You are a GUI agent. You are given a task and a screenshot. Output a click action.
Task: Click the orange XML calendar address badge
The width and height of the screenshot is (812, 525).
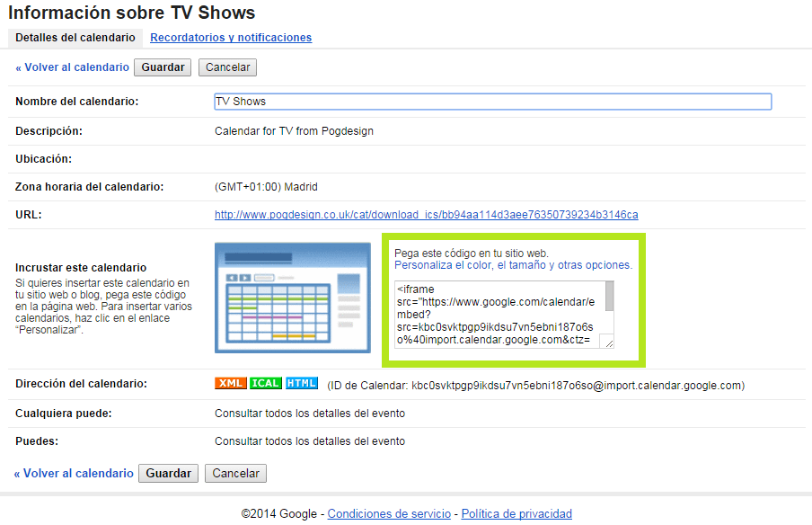pos(231,383)
